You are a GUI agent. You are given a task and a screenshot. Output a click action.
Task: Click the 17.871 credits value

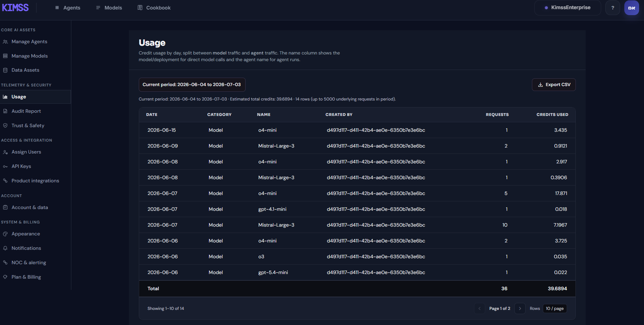pyautogui.click(x=561, y=194)
